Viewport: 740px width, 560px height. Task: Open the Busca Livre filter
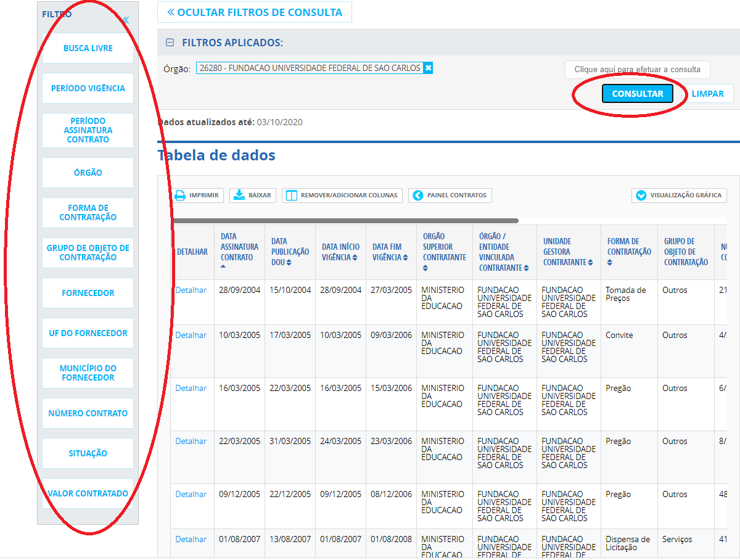pos(88,48)
